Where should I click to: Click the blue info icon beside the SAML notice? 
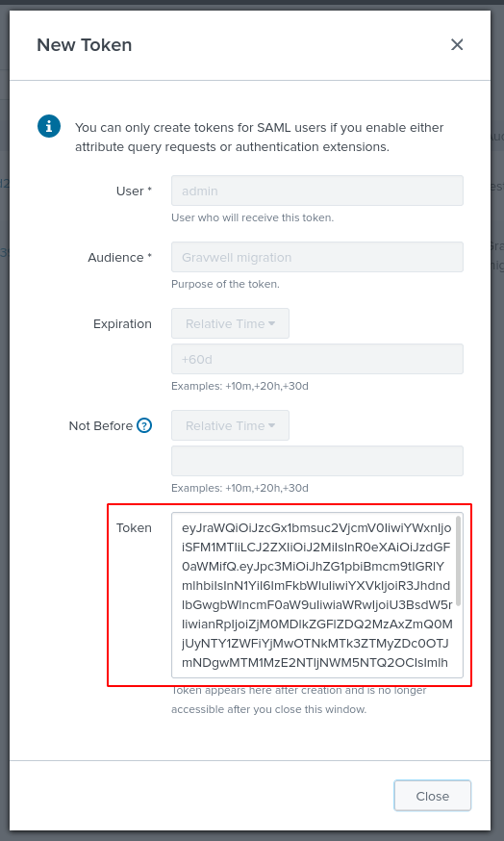(x=49, y=127)
